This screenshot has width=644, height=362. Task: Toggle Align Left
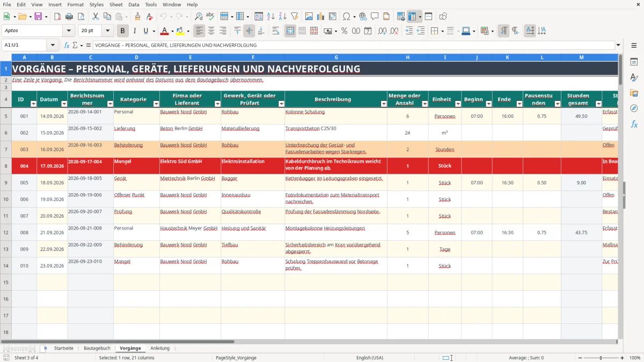pos(200,31)
